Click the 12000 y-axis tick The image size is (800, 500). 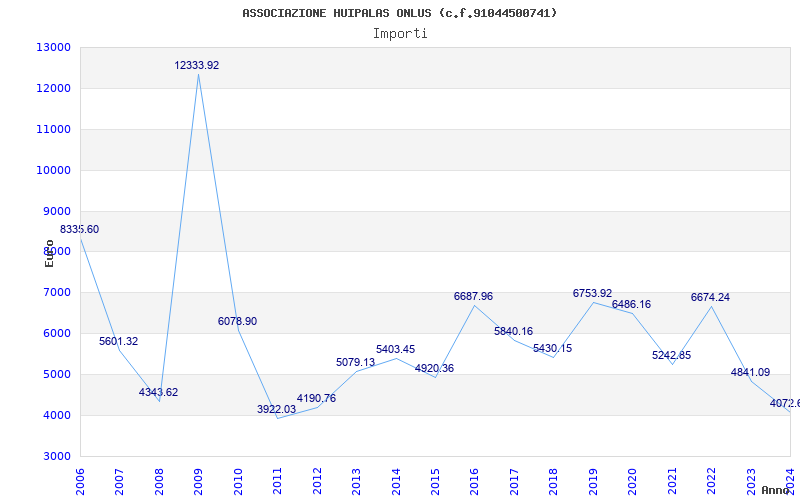(54, 88)
